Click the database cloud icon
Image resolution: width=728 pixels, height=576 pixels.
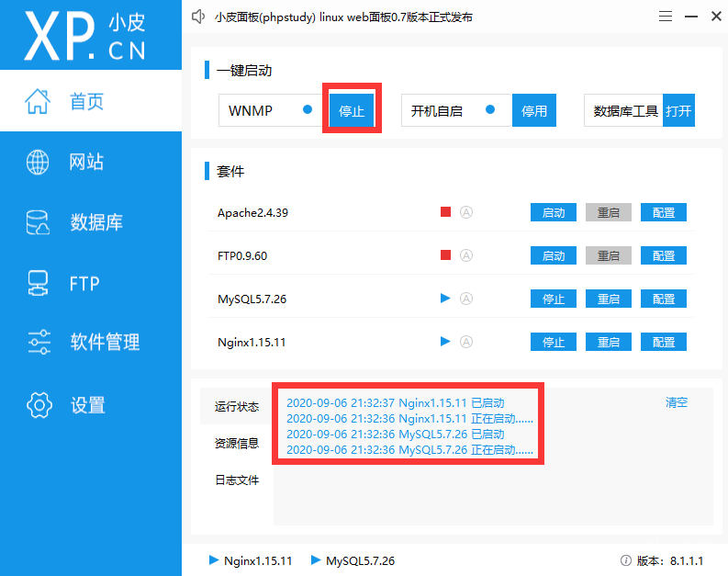tap(38, 222)
